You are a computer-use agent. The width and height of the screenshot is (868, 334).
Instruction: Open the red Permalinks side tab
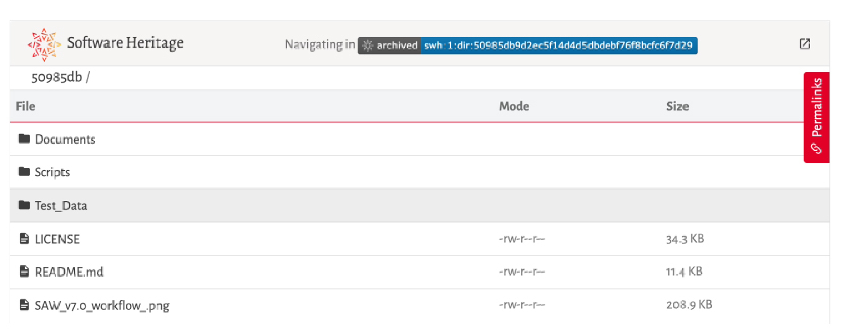(x=816, y=117)
